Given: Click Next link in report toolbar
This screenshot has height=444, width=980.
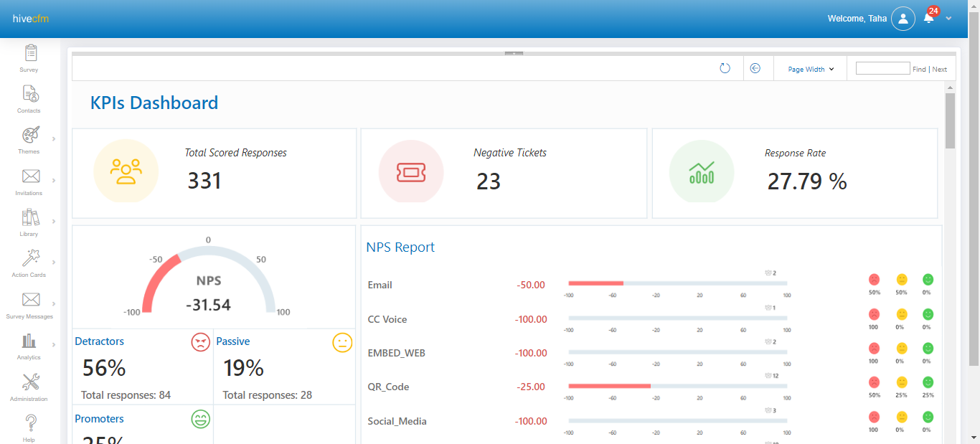Looking at the screenshot, I should coord(940,70).
